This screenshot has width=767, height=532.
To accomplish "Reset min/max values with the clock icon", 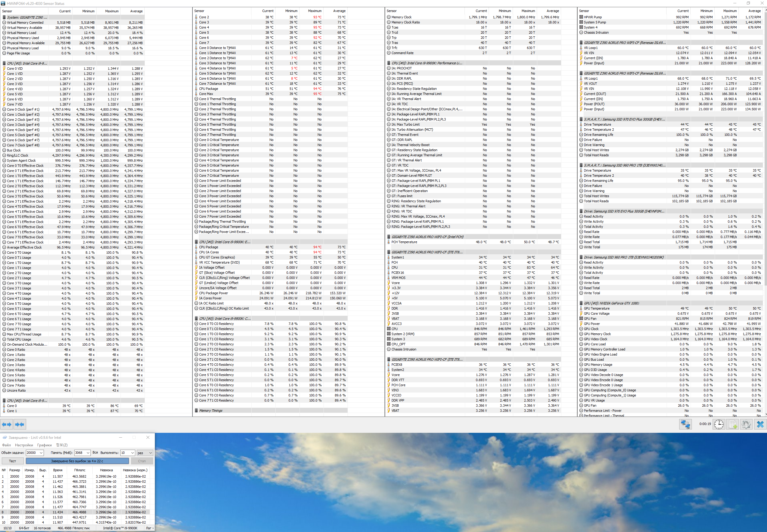I will (x=719, y=424).
